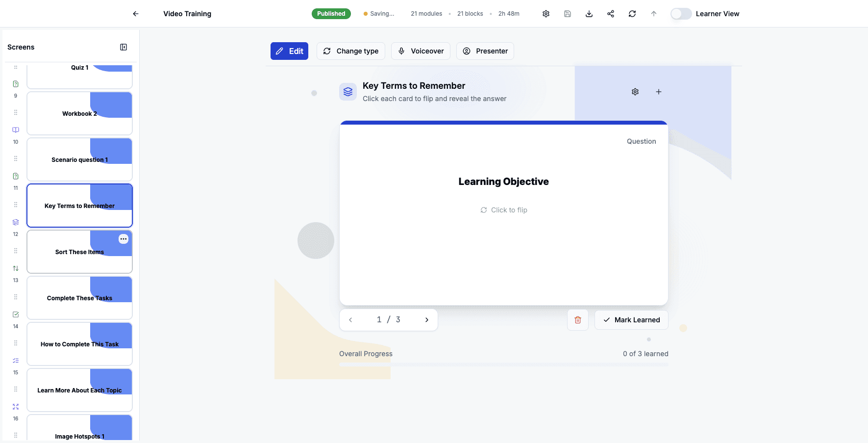Click the 'Saving...' status text
The width and height of the screenshot is (868, 443).
tap(382, 14)
